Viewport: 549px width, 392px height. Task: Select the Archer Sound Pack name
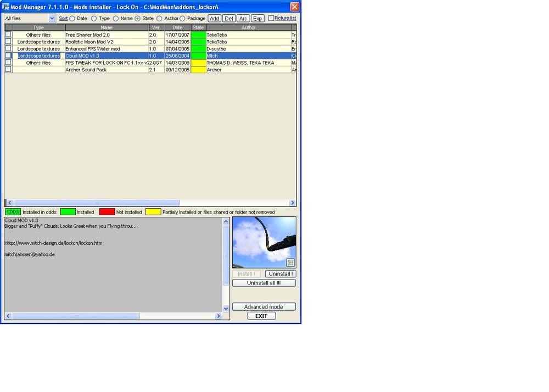click(107, 70)
